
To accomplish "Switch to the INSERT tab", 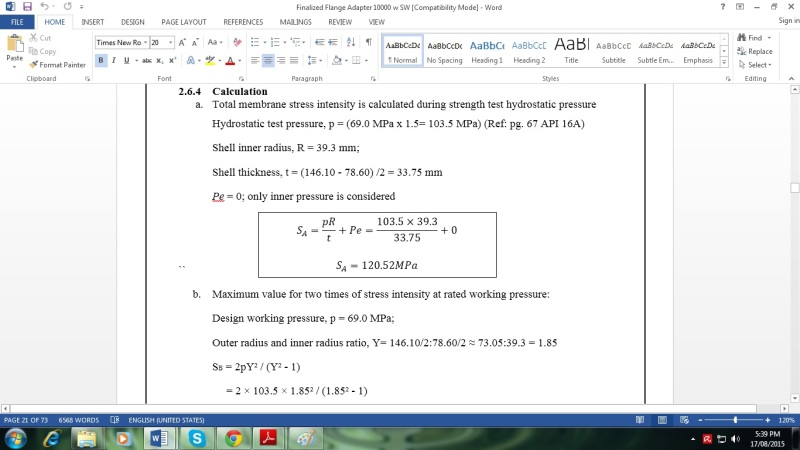I will [x=92, y=22].
